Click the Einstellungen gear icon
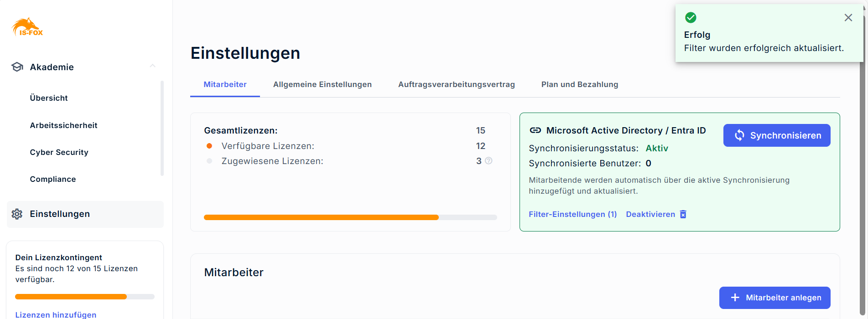Screen dimensions: 868x319 tap(17, 214)
